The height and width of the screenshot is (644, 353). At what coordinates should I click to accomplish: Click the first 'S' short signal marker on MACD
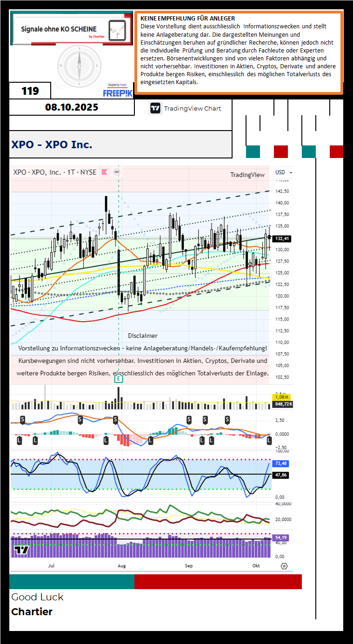(x=22, y=420)
